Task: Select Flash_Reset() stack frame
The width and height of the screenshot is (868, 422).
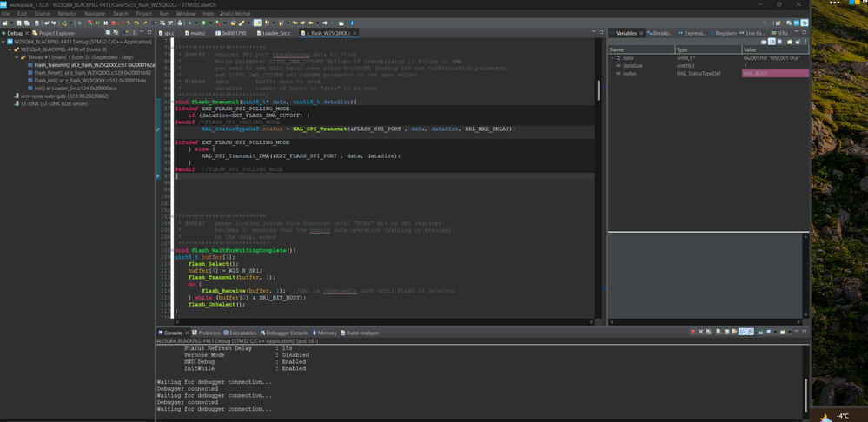Action: 92,72
